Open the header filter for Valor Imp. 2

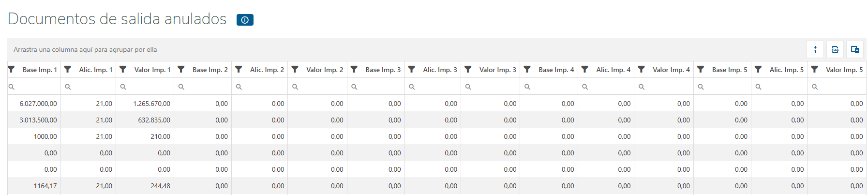295,70
